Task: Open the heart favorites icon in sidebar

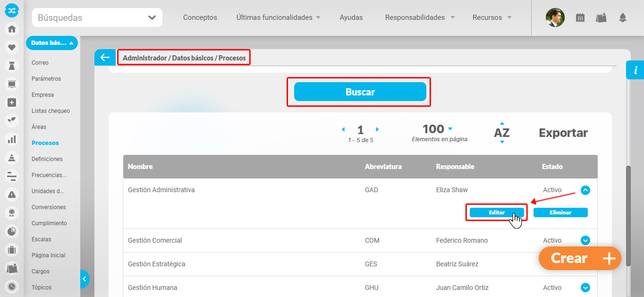Action: coord(12,47)
